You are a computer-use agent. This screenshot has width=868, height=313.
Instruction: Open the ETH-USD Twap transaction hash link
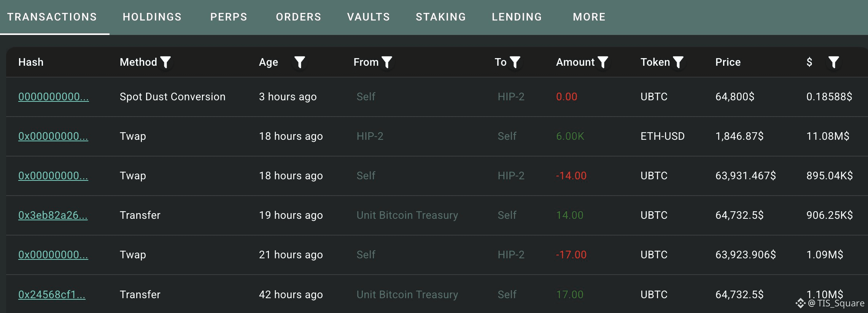point(53,136)
